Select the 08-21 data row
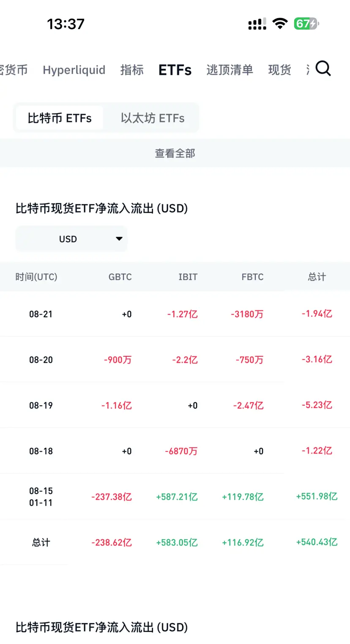Image resolution: width=350 pixels, height=644 pixels. click(175, 314)
